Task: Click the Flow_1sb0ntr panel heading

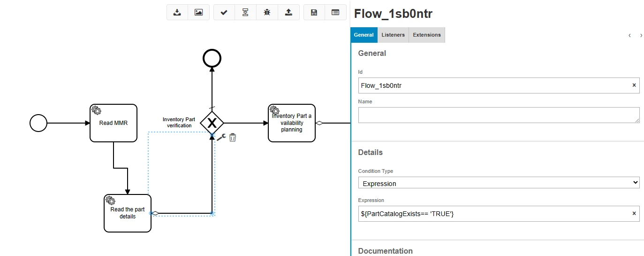Action: [x=393, y=14]
